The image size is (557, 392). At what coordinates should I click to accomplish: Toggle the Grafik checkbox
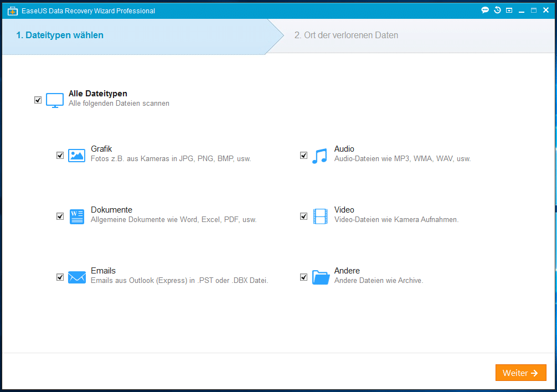click(60, 156)
